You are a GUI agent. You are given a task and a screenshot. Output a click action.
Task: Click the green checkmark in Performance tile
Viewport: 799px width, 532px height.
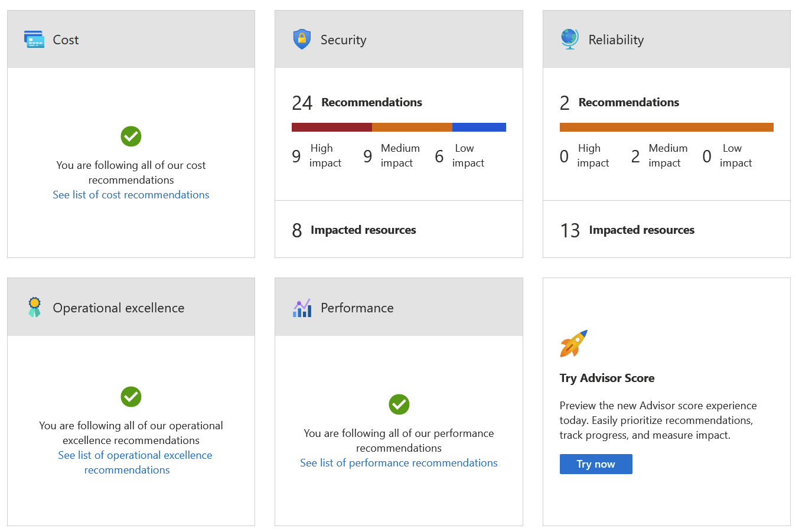[x=399, y=404]
